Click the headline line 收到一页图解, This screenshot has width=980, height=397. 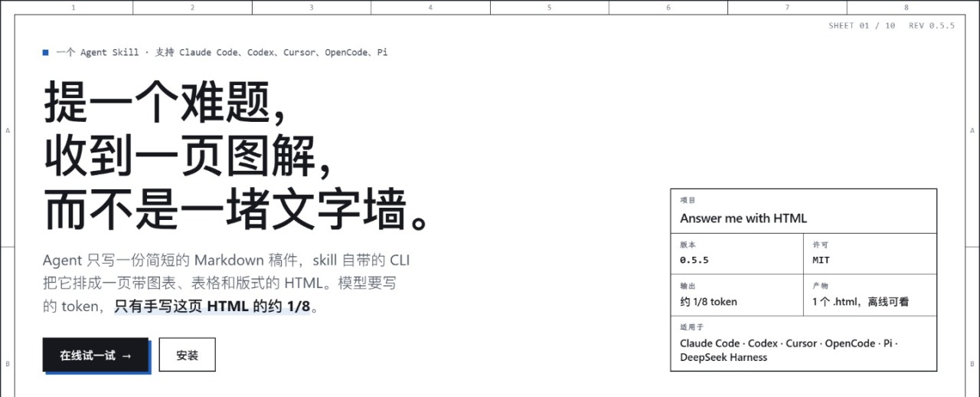pos(188,157)
